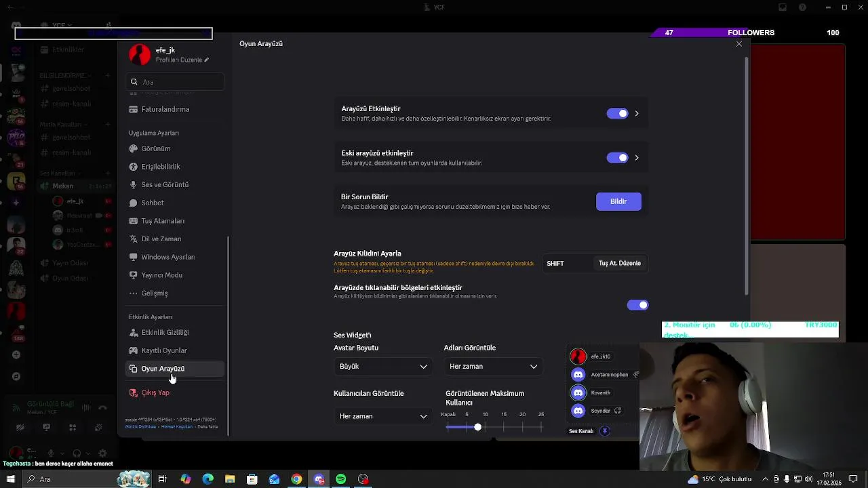The width and height of the screenshot is (868, 488).
Task: Click Tuş At. Düzenle button
Action: (x=620, y=263)
